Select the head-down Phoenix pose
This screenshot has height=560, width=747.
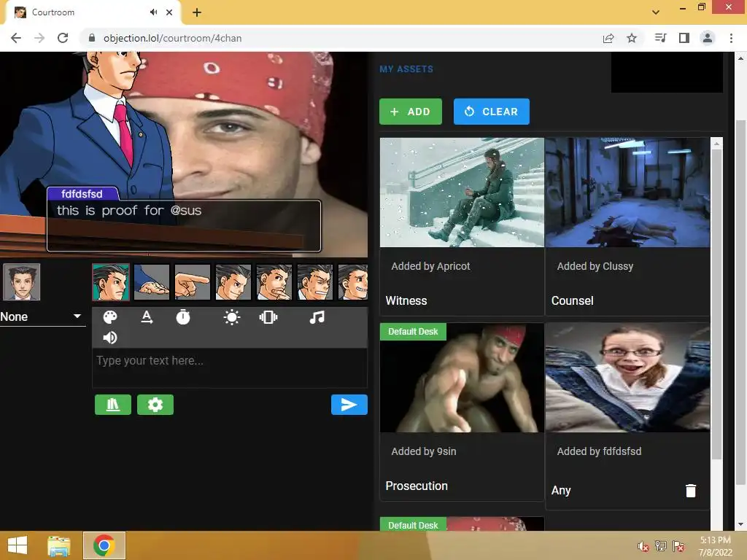coord(315,282)
